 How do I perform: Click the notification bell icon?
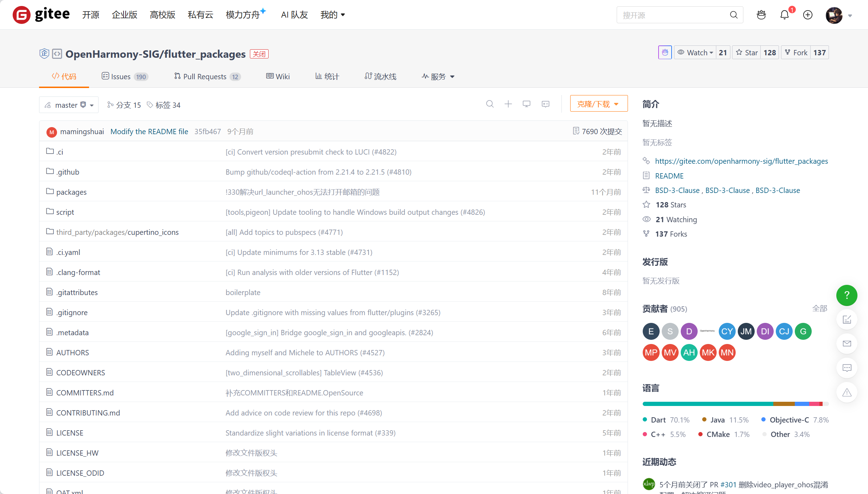784,15
